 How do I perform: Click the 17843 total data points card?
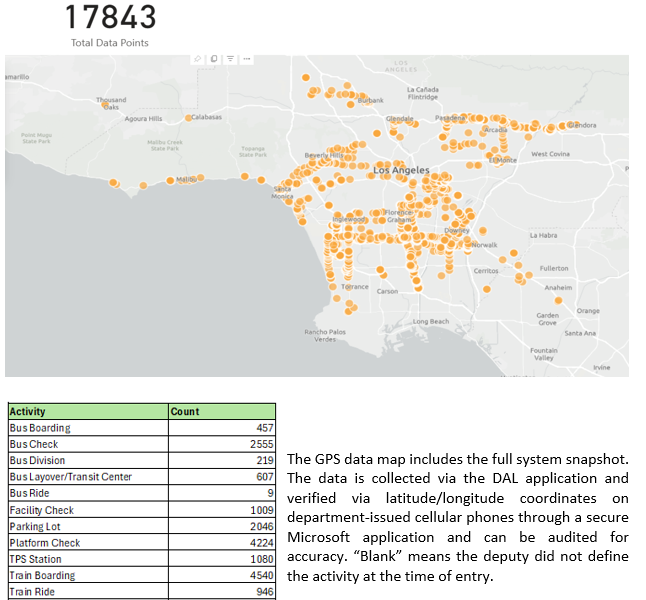(111, 19)
